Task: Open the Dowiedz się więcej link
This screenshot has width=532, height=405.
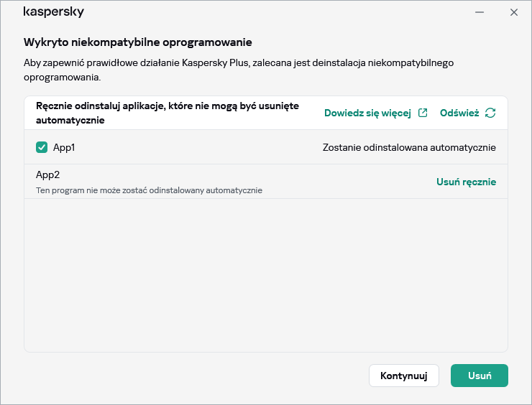Action: [x=367, y=113]
